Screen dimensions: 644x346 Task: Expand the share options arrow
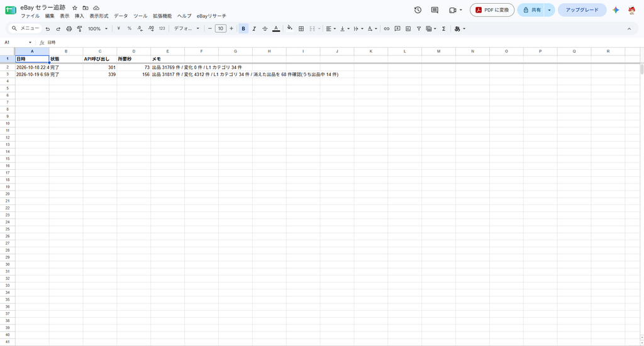click(x=550, y=10)
